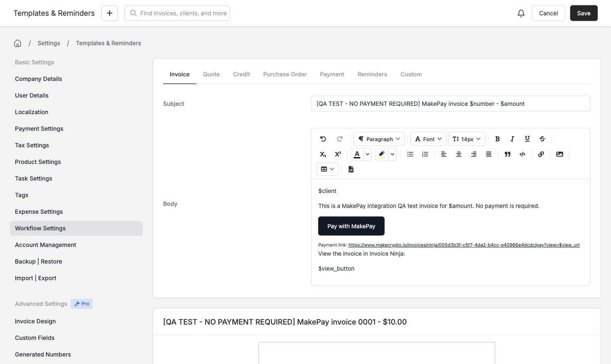Open the Paragraph format dropdown
Image resolution: width=611 pixels, height=364 pixels.
pyautogui.click(x=379, y=139)
